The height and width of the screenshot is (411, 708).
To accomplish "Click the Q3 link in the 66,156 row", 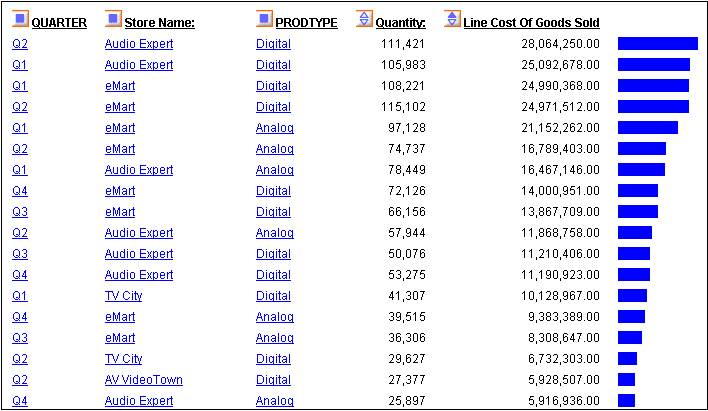I will point(20,212).
